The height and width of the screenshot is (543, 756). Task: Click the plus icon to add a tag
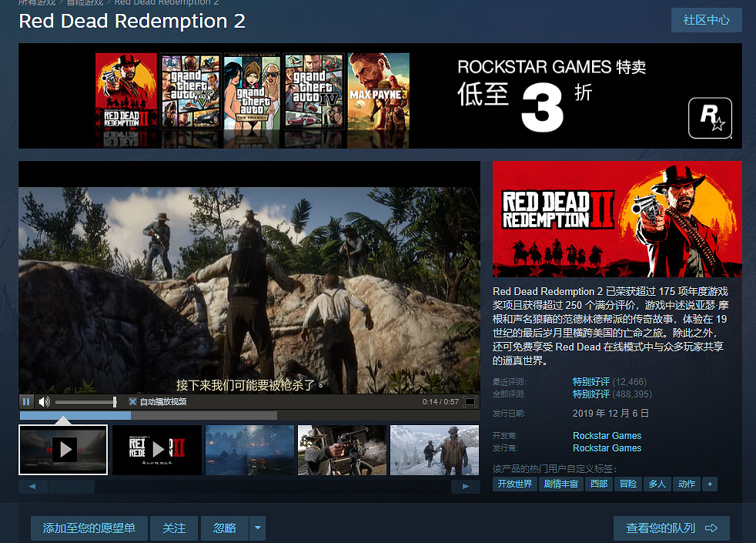pos(710,484)
